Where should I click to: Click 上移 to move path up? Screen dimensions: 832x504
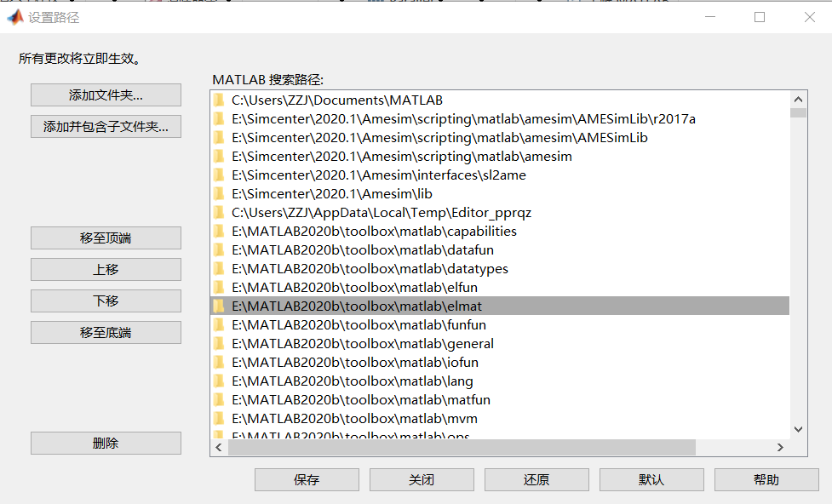[105, 269]
